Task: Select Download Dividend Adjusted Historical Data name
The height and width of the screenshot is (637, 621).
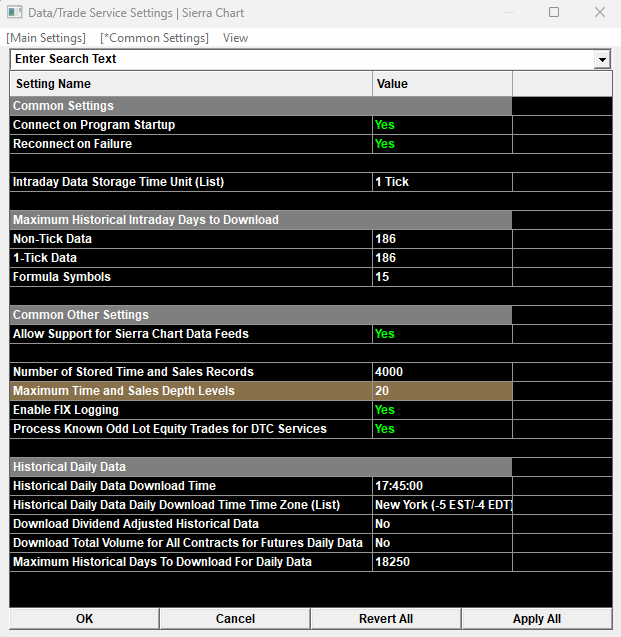Action: click(191, 524)
